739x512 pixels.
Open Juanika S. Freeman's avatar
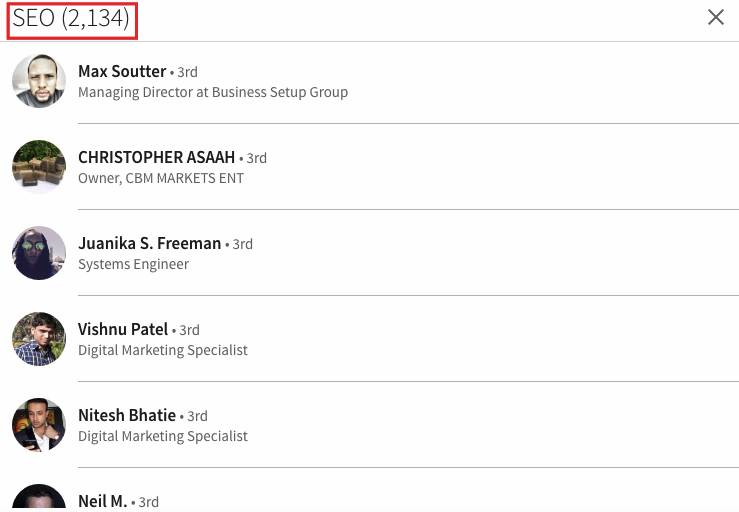39,253
